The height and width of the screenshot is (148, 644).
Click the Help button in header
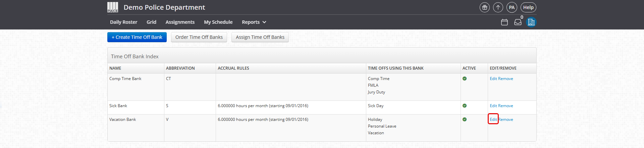(528, 7)
